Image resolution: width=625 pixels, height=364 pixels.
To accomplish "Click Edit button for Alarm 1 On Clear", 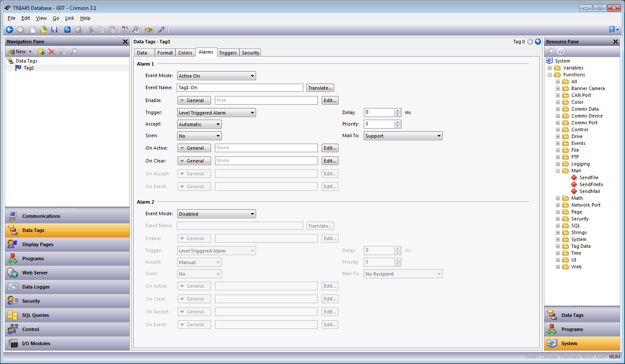I will 330,161.
